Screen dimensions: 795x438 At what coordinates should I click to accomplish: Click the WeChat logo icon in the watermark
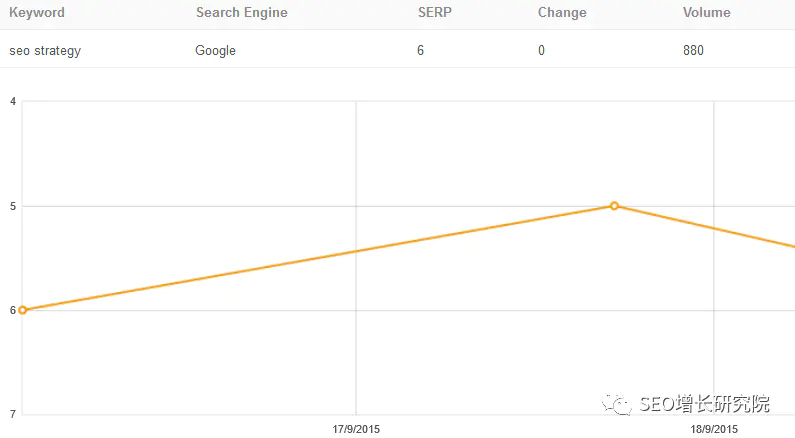[617, 404]
